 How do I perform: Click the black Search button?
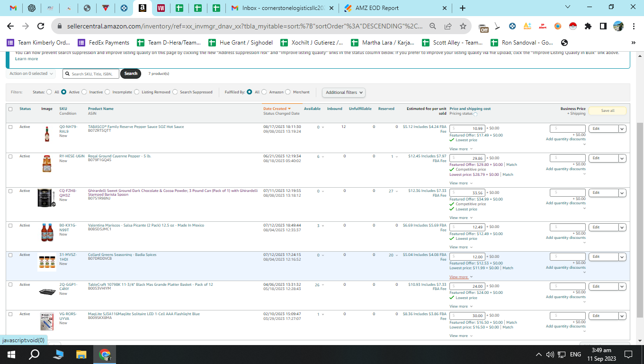coord(131,73)
